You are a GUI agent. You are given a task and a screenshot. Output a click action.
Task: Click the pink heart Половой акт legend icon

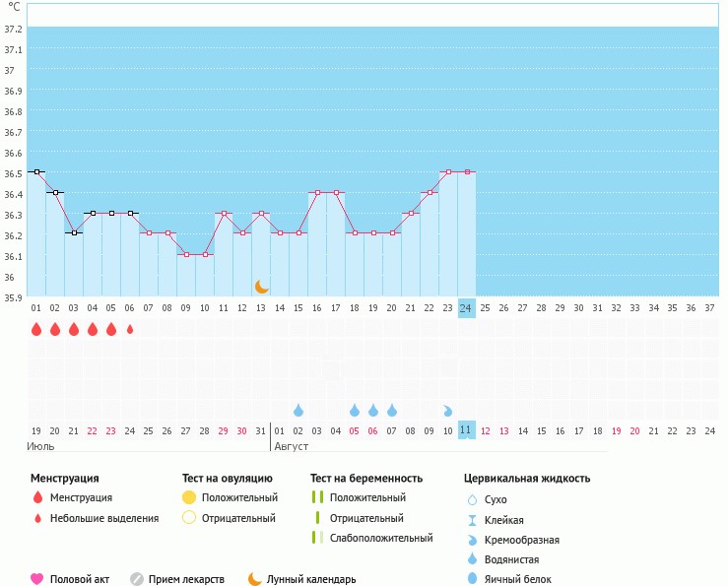[37, 579]
